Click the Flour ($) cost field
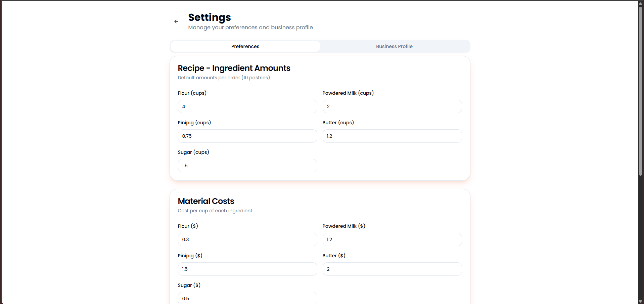The image size is (644, 304). point(247,240)
